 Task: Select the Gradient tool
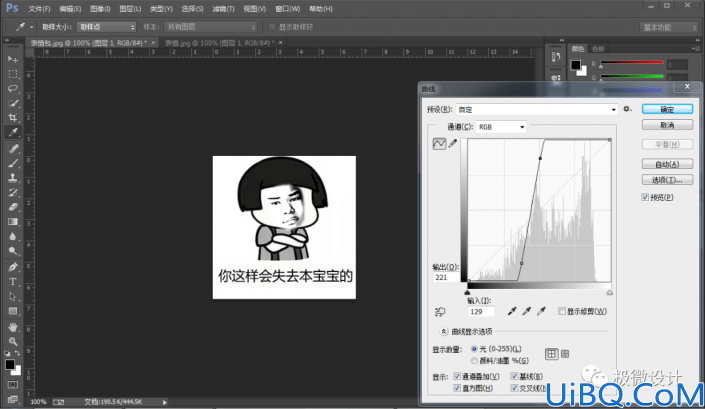(13, 222)
